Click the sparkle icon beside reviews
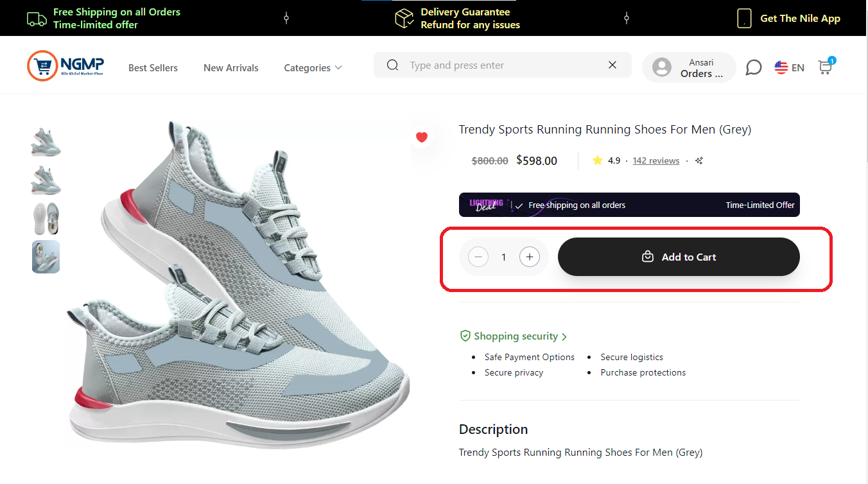The image size is (868, 484). pyautogui.click(x=699, y=160)
